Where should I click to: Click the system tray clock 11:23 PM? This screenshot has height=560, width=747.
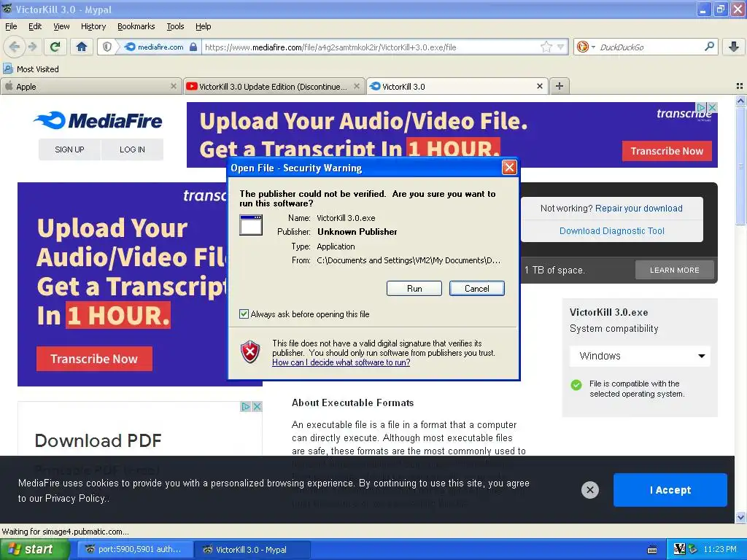pos(720,549)
